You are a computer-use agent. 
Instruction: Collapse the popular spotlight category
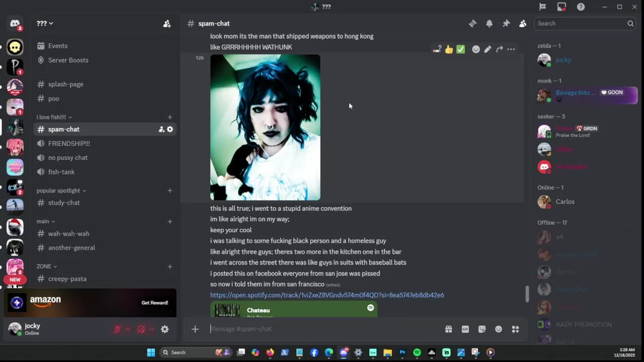tap(61, 191)
